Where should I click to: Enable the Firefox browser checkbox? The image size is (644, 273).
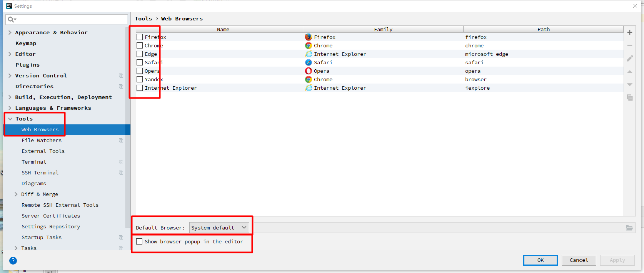pyautogui.click(x=140, y=37)
